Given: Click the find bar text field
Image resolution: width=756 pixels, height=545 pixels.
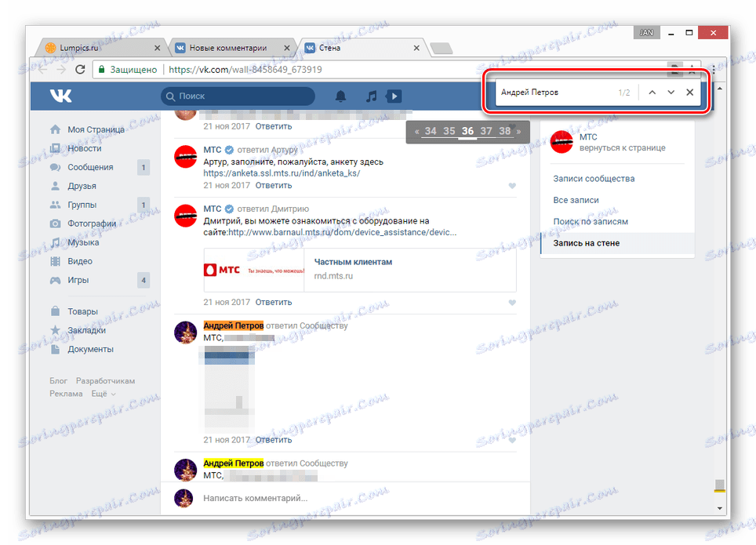Looking at the screenshot, I should coord(557,92).
